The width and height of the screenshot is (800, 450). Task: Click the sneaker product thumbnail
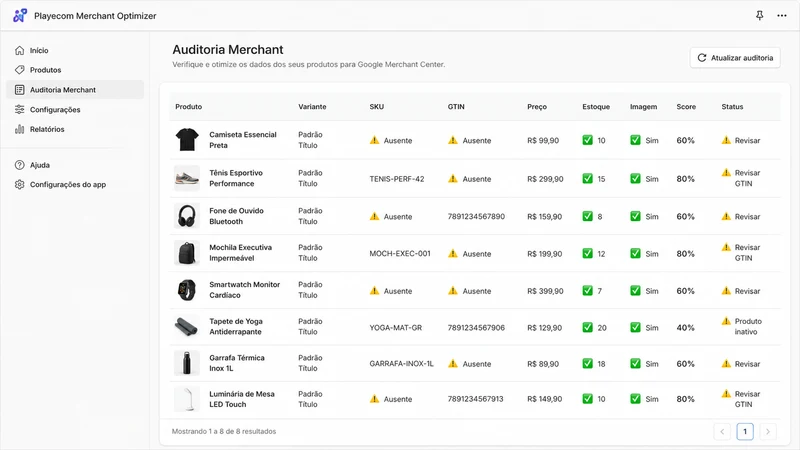pos(187,178)
